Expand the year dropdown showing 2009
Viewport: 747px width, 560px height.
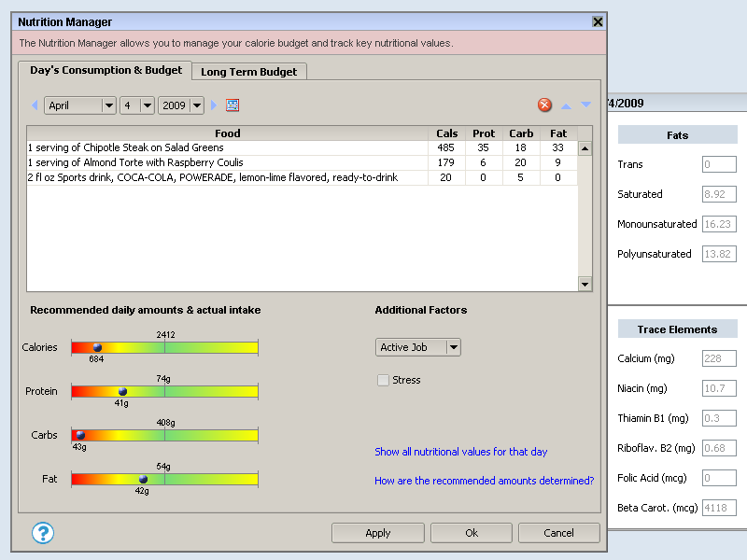click(x=196, y=105)
